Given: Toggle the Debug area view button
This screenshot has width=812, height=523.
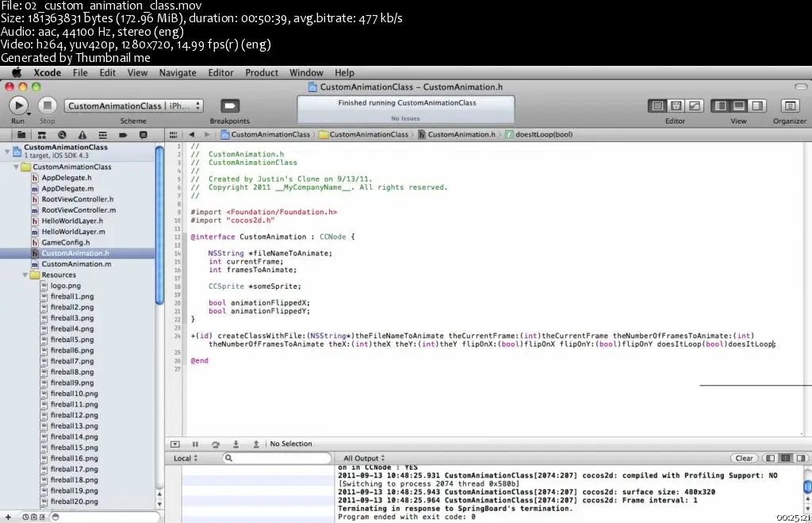Looking at the screenshot, I should coord(739,106).
